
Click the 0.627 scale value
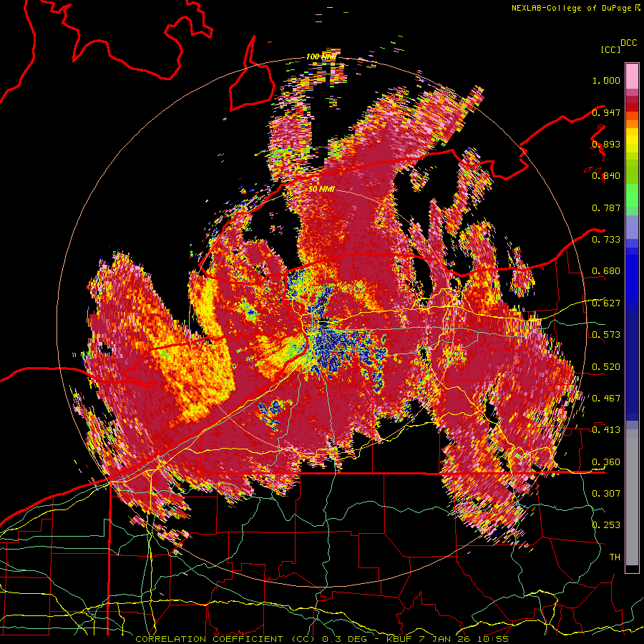606,303
